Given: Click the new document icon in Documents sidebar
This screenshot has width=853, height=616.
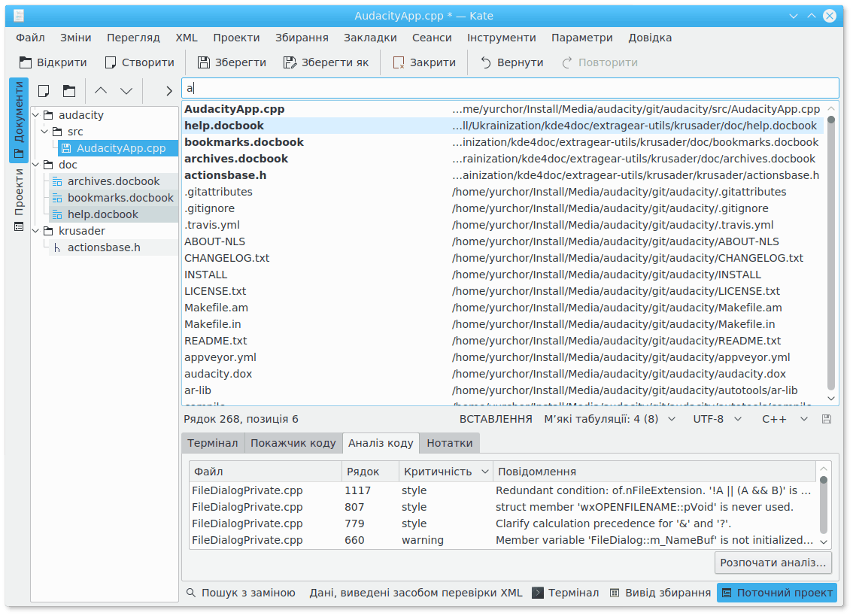Looking at the screenshot, I should [x=44, y=91].
